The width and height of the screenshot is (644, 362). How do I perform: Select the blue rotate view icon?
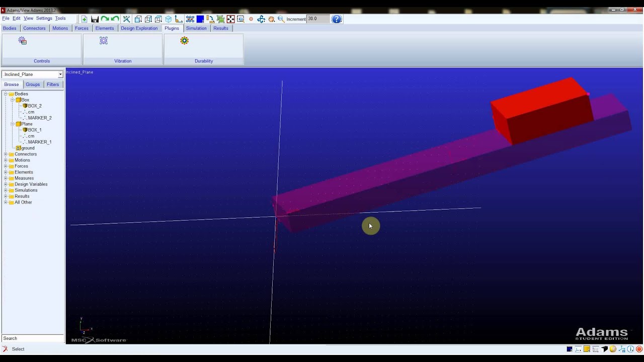pyautogui.click(x=261, y=19)
